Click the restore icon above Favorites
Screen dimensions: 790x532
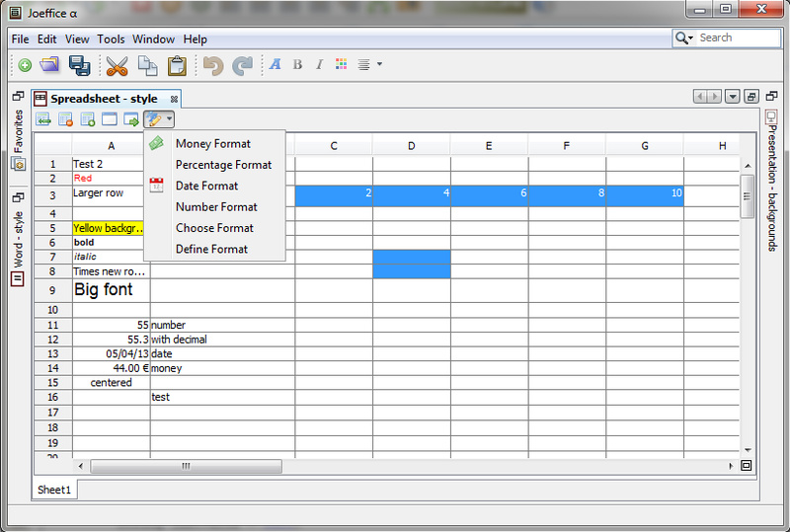18,96
